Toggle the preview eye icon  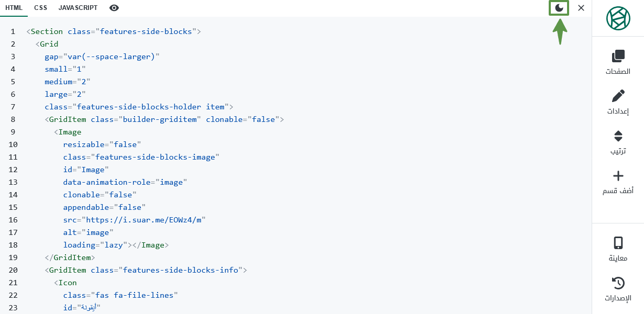click(114, 8)
